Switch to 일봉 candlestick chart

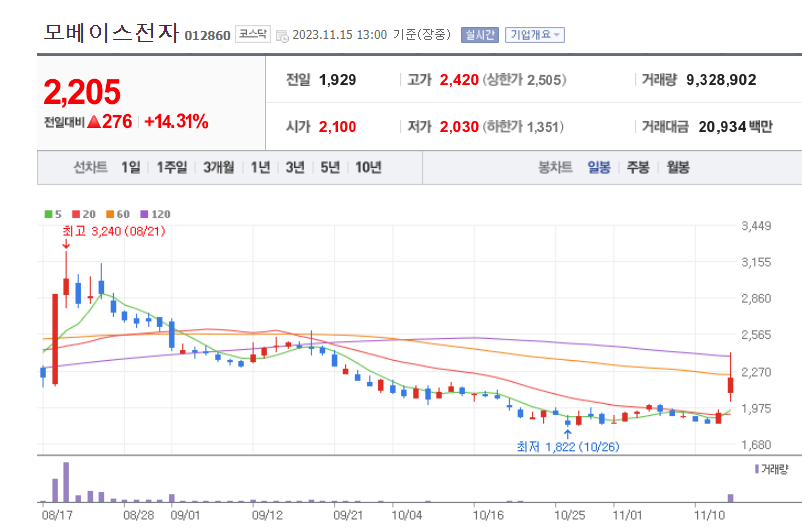pos(599,167)
